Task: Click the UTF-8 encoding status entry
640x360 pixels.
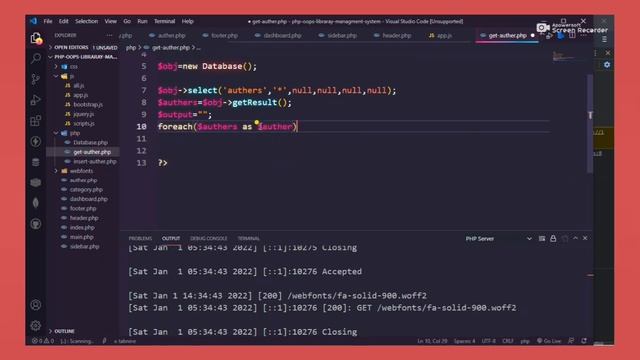Action: tap(489, 341)
